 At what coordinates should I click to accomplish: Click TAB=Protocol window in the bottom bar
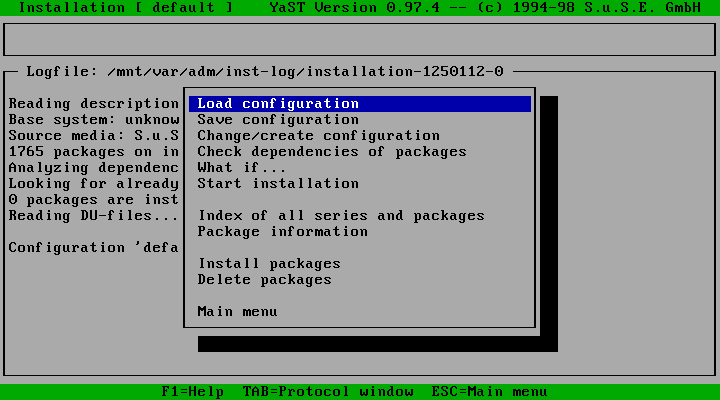(x=328, y=392)
